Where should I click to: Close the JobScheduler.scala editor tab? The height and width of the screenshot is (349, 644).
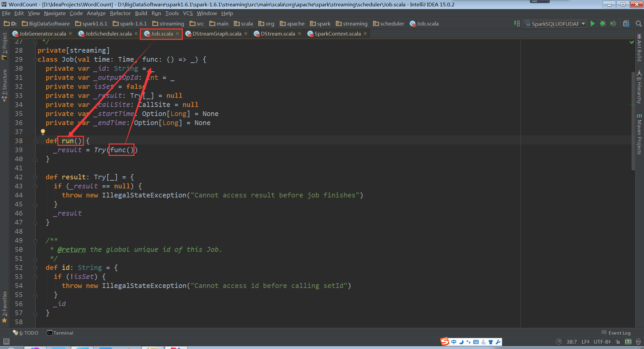(136, 34)
